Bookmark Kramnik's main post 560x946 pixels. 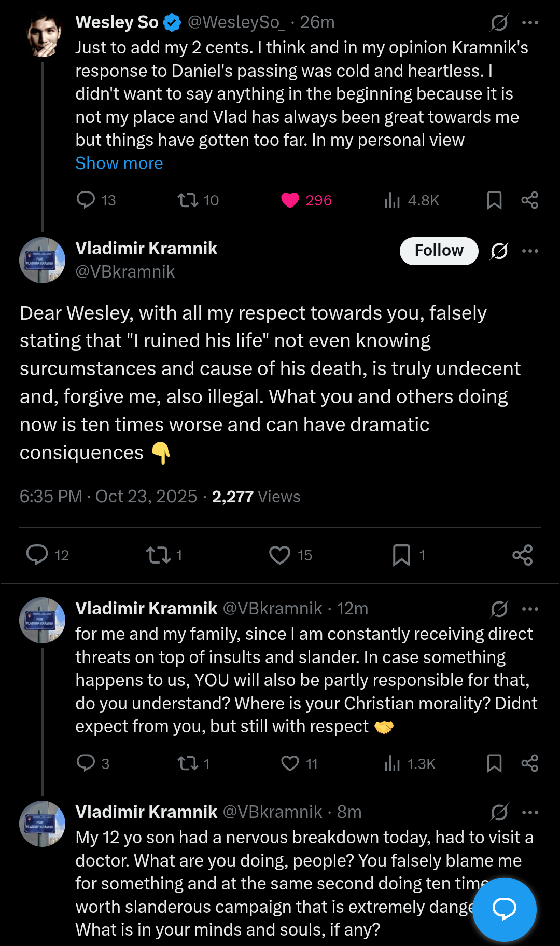401,555
